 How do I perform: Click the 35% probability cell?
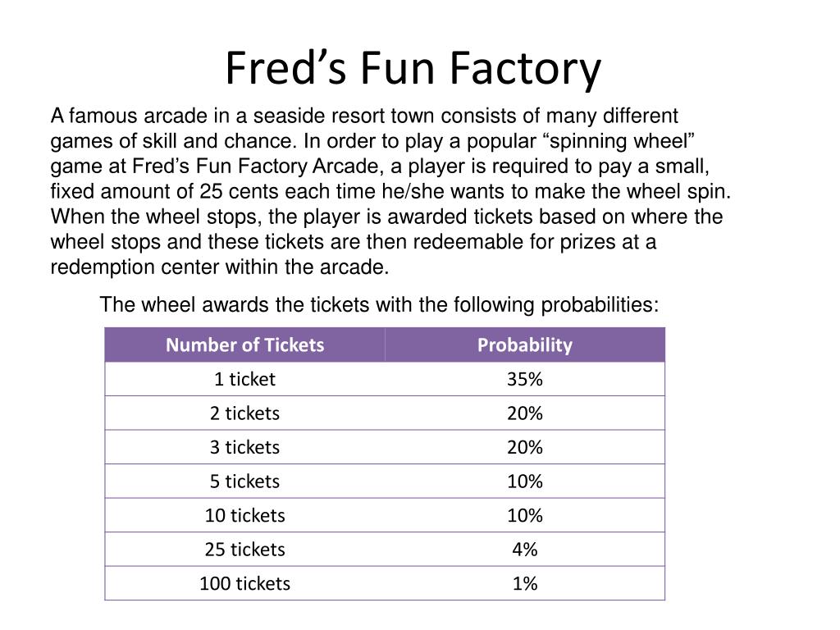(525, 379)
